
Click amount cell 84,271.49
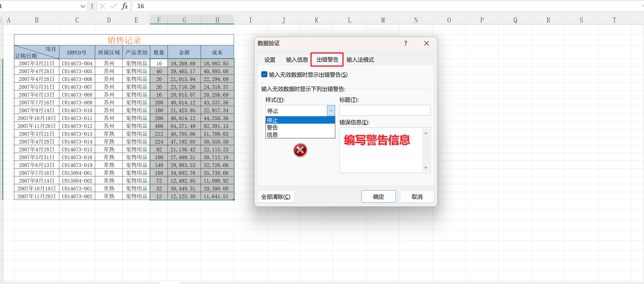point(184,126)
